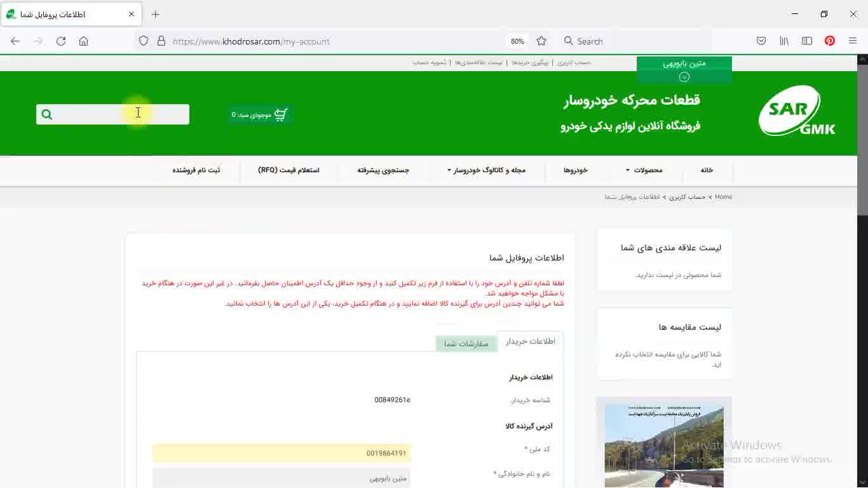Open خودروها menu item
The image size is (868, 488).
pyautogui.click(x=576, y=170)
